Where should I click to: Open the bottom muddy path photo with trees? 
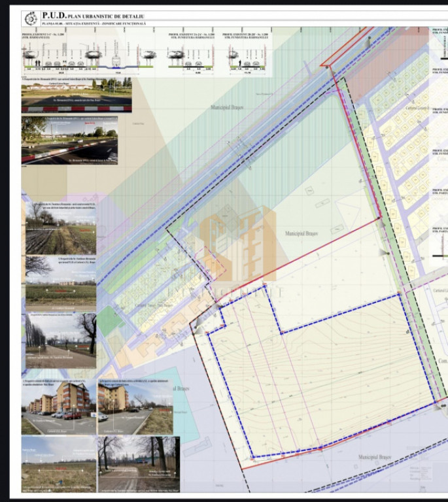pos(138,464)
